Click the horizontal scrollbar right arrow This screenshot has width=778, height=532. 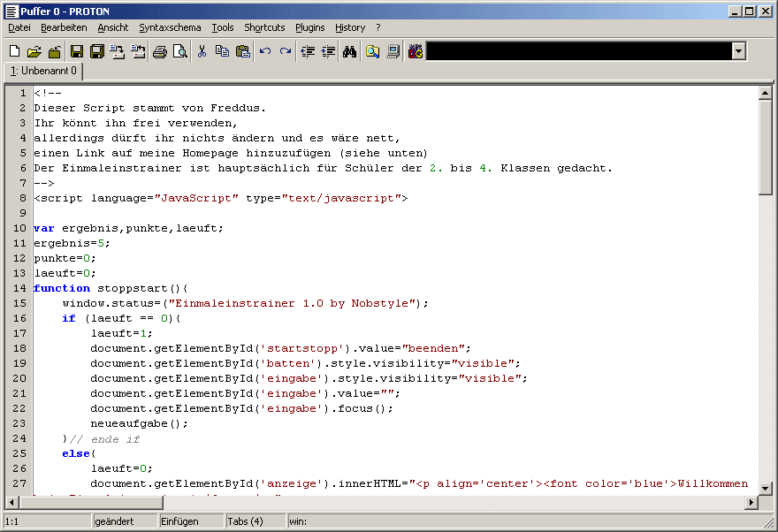point(751,503)
